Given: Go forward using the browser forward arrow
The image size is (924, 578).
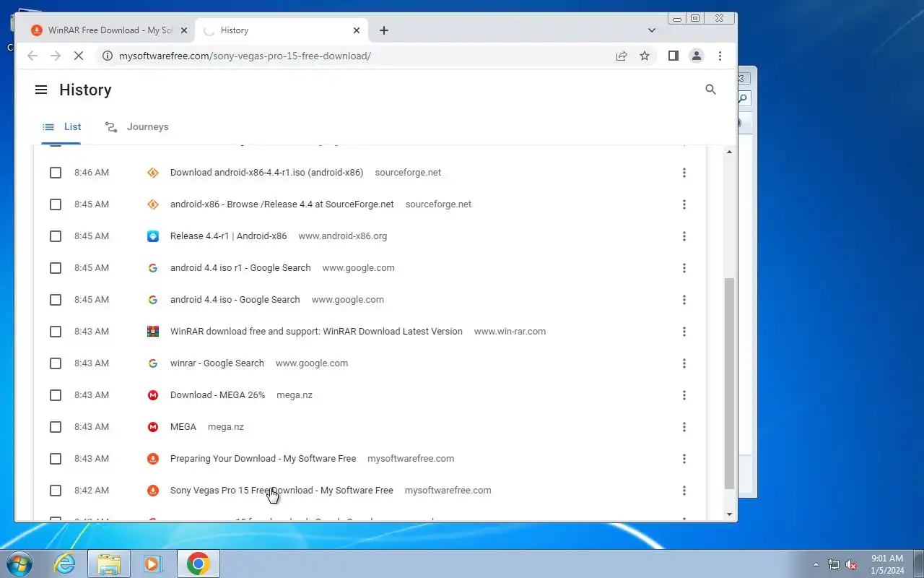Looking at the screenshot, I should [56, 56].
